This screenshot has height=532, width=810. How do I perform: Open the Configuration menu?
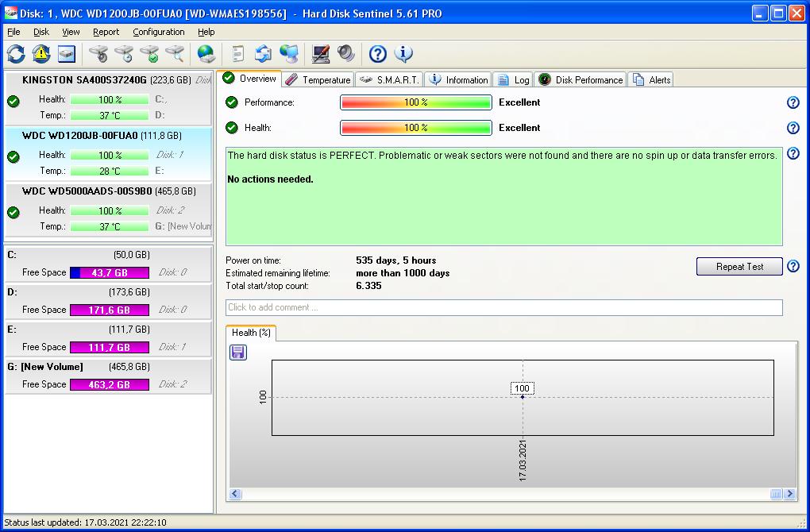(159, 32)
